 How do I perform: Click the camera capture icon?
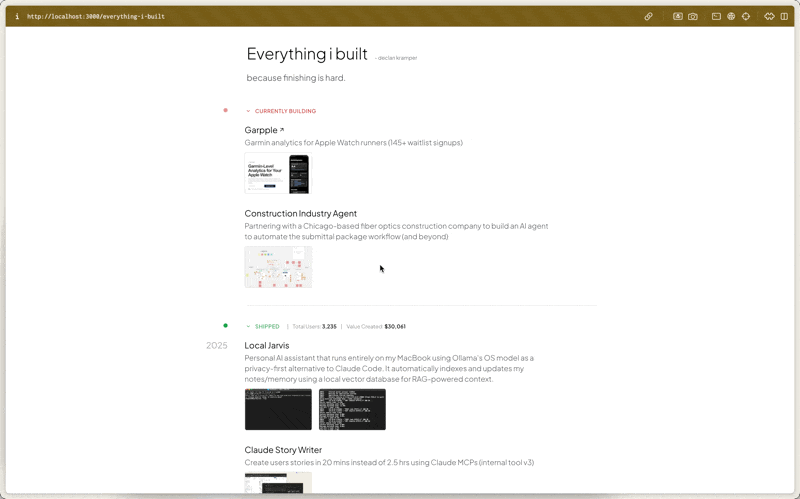click(x=692, y=17)
